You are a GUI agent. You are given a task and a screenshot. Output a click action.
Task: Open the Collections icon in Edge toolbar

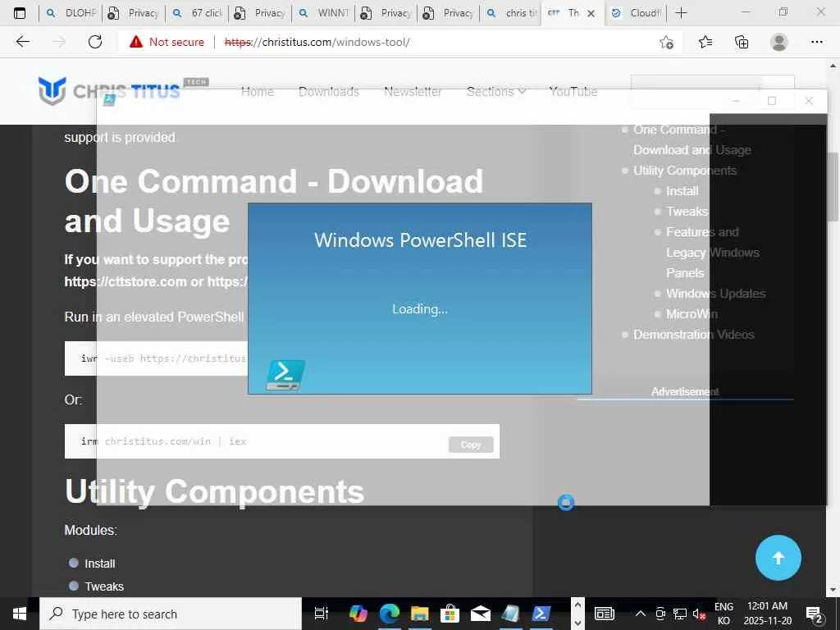coord(742,42)
